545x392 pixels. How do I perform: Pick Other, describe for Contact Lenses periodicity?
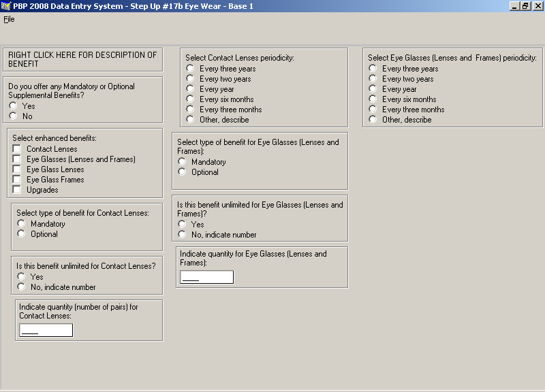pyautogui.click(x=190, y=120)
